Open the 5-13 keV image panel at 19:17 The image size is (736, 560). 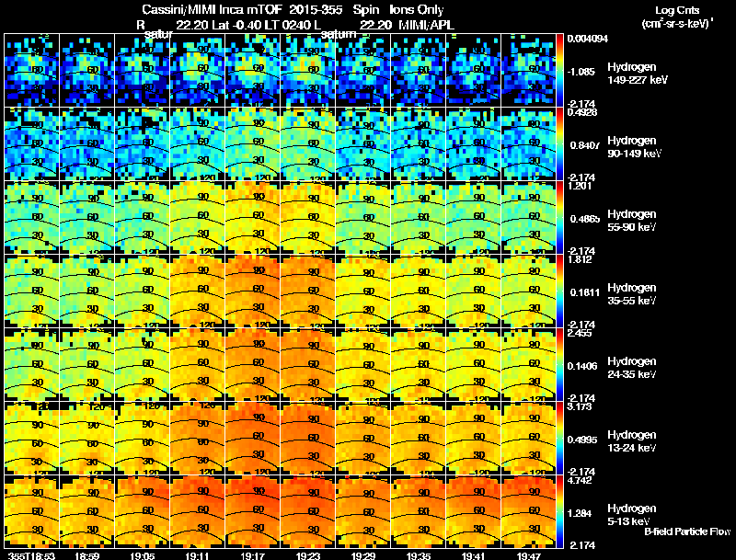pos(252,512)
